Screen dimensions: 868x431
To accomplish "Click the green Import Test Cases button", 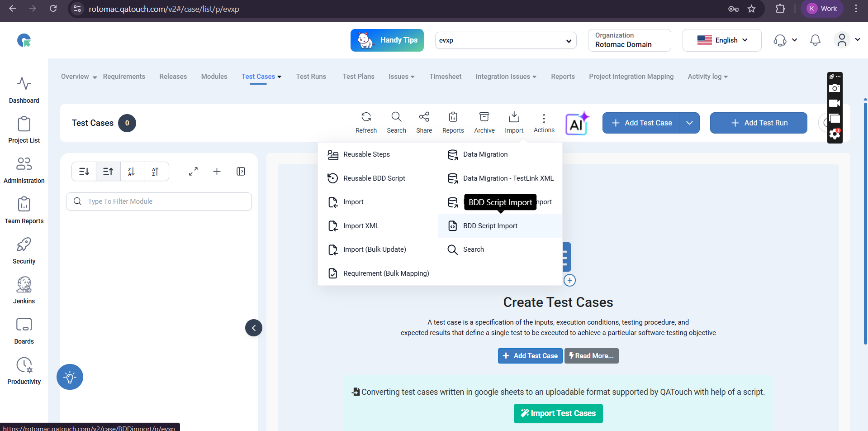I will point(558,413).
